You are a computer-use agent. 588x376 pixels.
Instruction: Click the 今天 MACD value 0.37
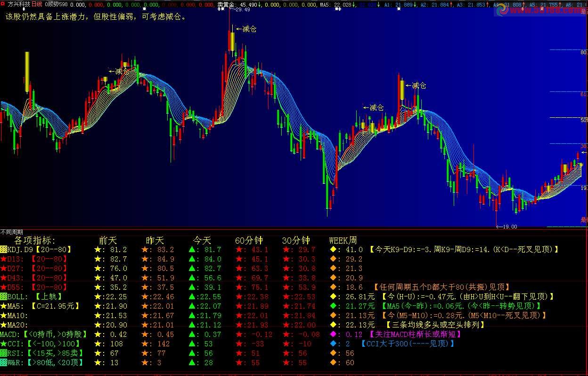point(212,335)
